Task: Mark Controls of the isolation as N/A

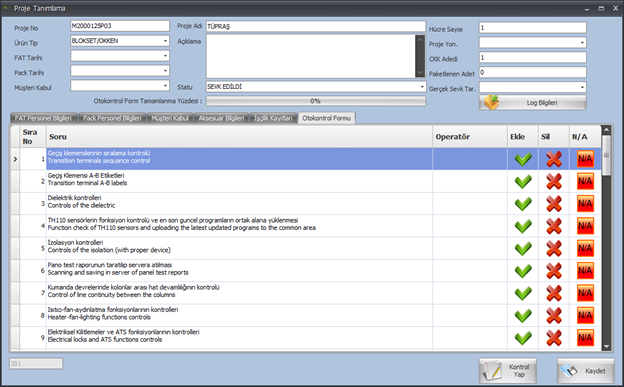Action: 585,248
